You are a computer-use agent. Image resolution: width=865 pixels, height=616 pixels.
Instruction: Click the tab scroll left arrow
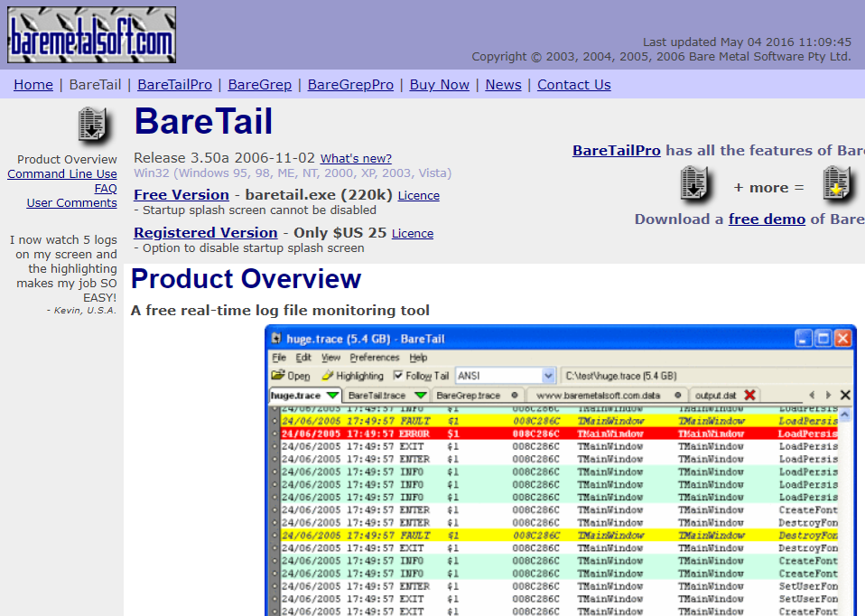[x=812, y=396]
